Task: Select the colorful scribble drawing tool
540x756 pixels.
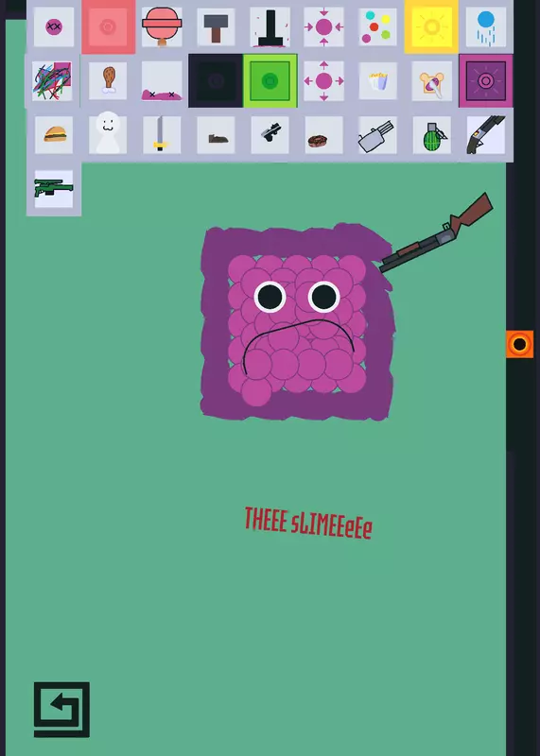Action: pyautogui.click(x=53, y=81)
